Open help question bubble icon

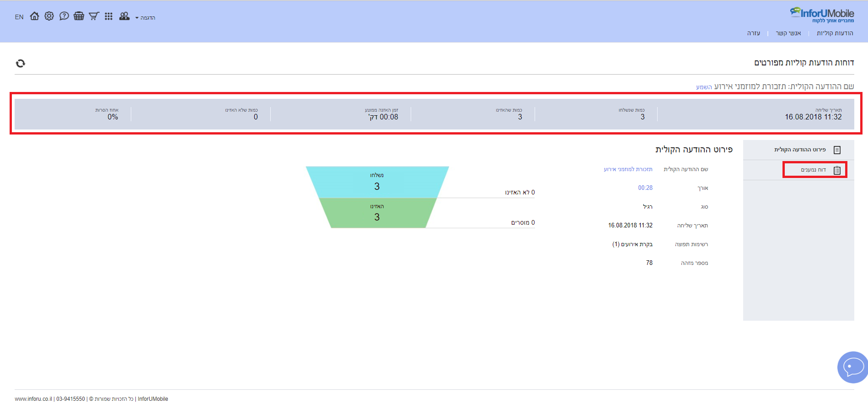pos(64,16)
